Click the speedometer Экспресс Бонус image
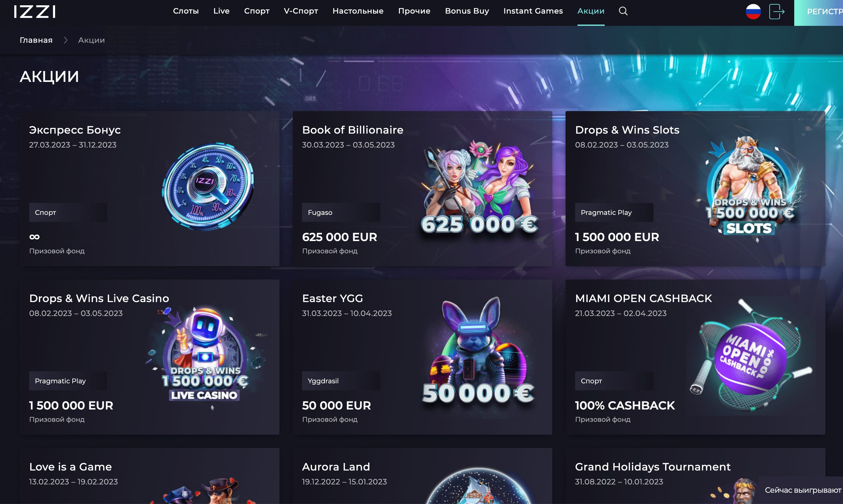Viewport: 843px width, 504px height. 208,186
